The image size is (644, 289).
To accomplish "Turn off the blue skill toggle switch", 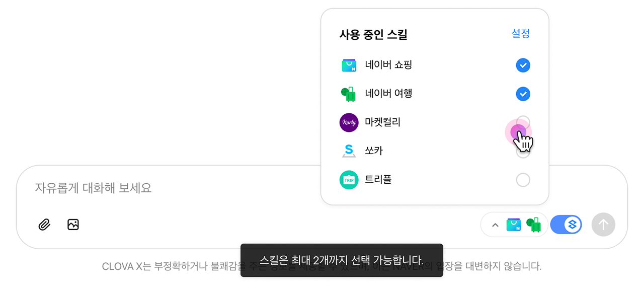I will click(566, 225).
